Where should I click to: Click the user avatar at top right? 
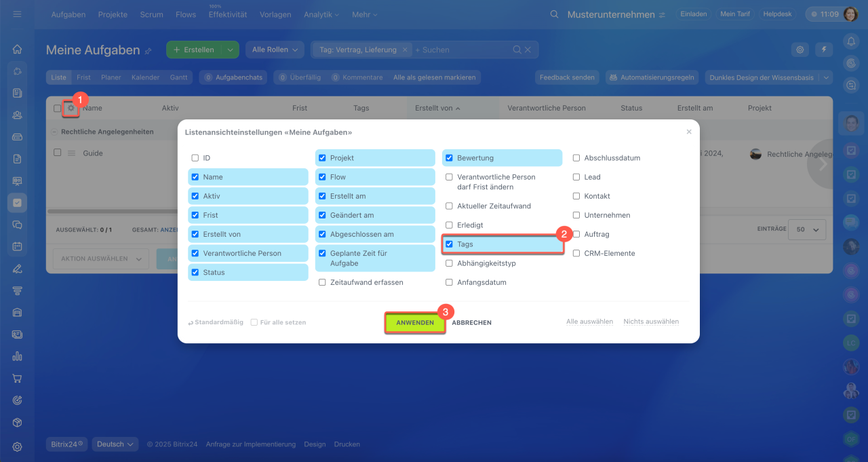[850, 14]
